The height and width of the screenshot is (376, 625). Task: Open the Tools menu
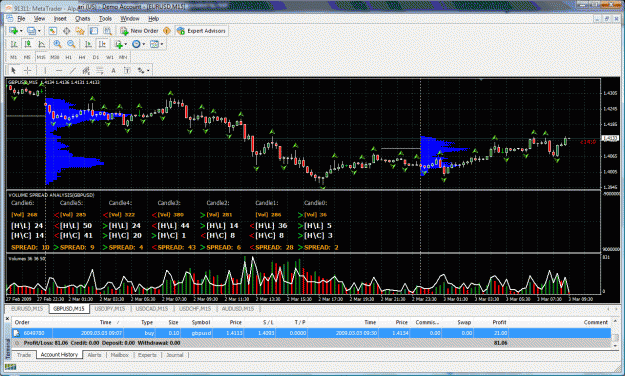[x=105, y=19]
